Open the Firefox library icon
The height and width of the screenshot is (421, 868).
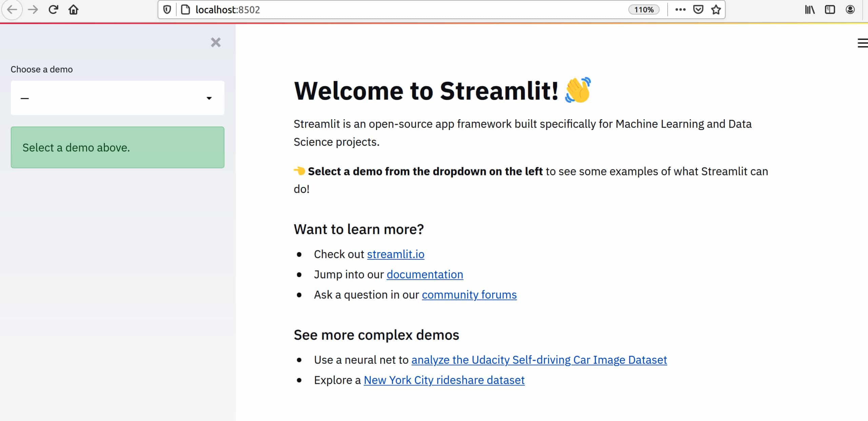810,9
